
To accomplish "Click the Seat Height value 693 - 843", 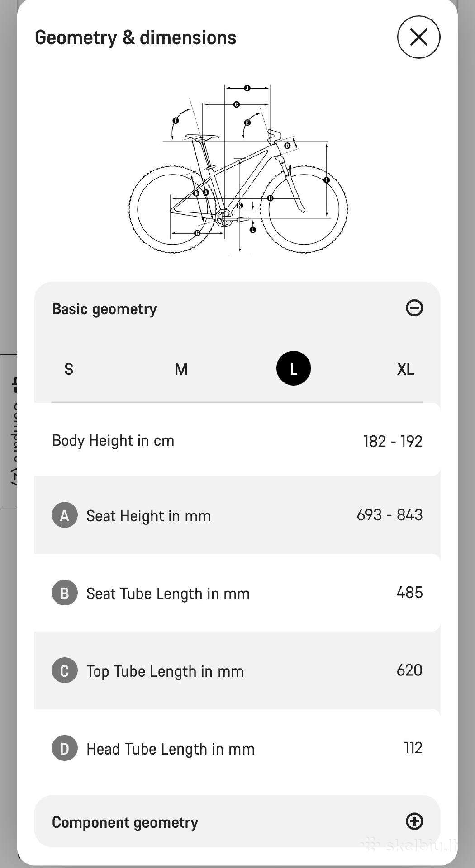I will [389, 515].
